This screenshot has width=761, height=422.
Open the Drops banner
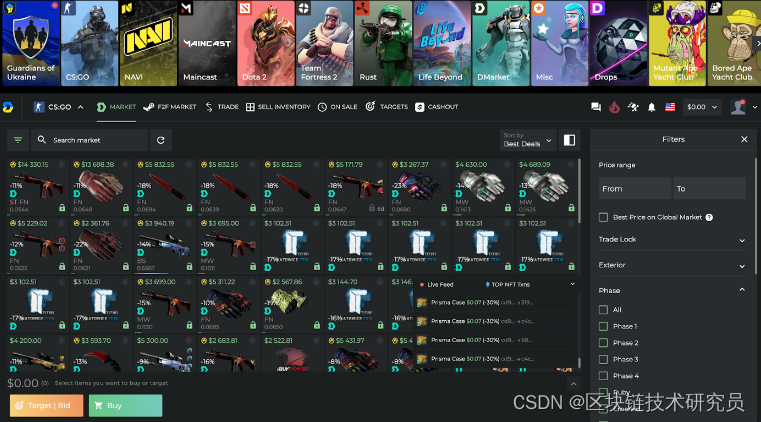pos(619,43)
